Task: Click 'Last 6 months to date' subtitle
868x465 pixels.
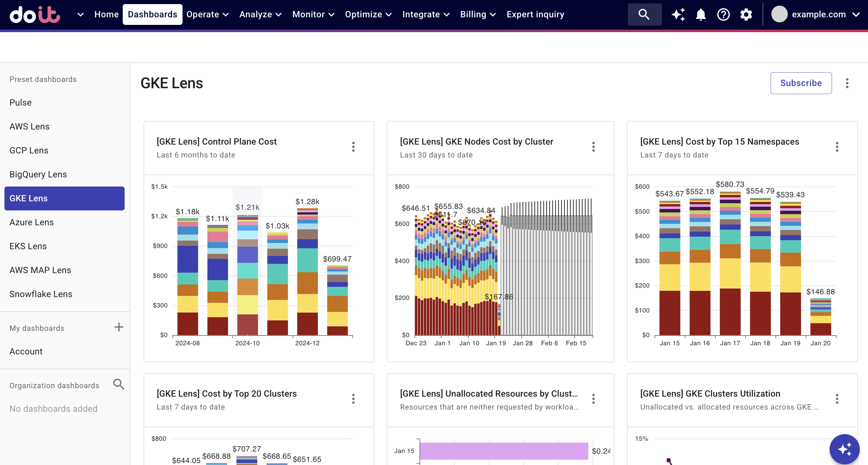Action: point(196,155)
